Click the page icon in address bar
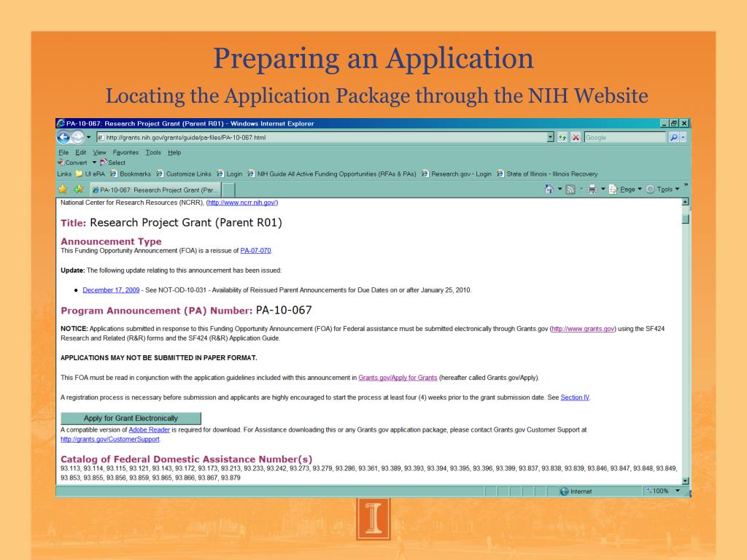Image resolution: width=747 pixels, height=560 pixels. (101, 138)
